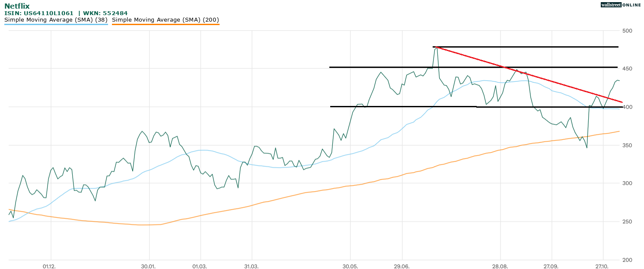The height and width of the screenshot is (269, 644).
Task: Click the orange SMA 200 legend line
Action: (x=166, y=25)
